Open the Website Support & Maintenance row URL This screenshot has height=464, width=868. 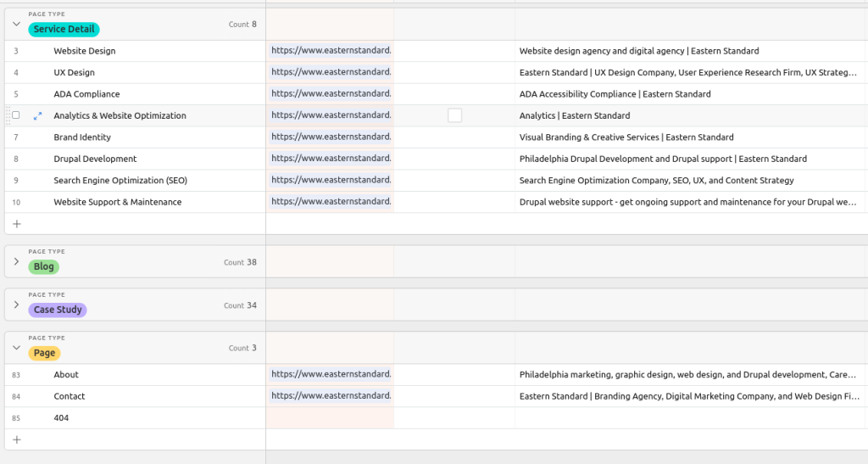331,202
